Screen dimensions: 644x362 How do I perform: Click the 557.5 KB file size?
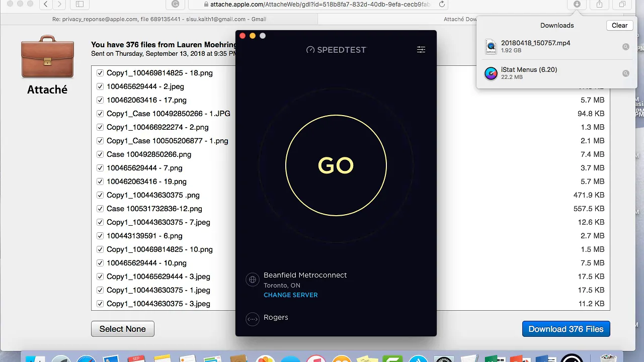click(x=589, y=209)
